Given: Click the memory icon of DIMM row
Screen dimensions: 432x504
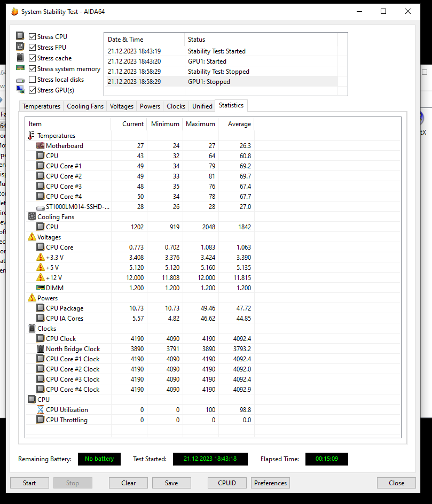Looking at the screenshot, I should pos(40,288).
